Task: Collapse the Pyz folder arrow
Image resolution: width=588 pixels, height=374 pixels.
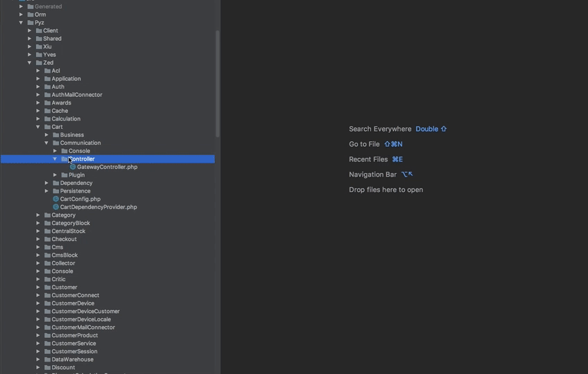Action: click(x=21, y=22)
